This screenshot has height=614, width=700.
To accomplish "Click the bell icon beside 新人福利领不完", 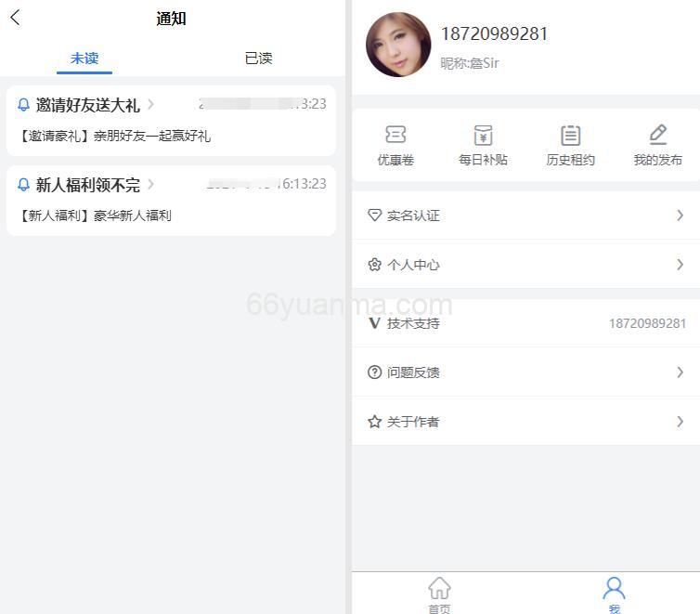I will point(23,185).
